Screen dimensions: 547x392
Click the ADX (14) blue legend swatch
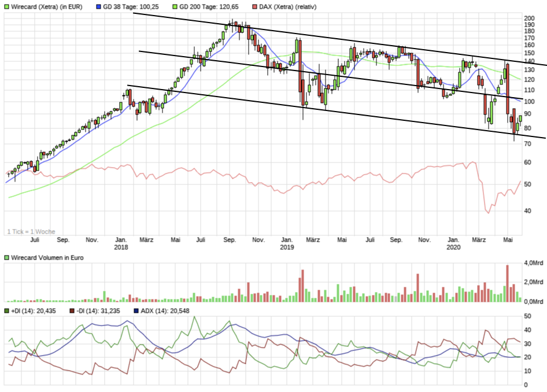136,310
